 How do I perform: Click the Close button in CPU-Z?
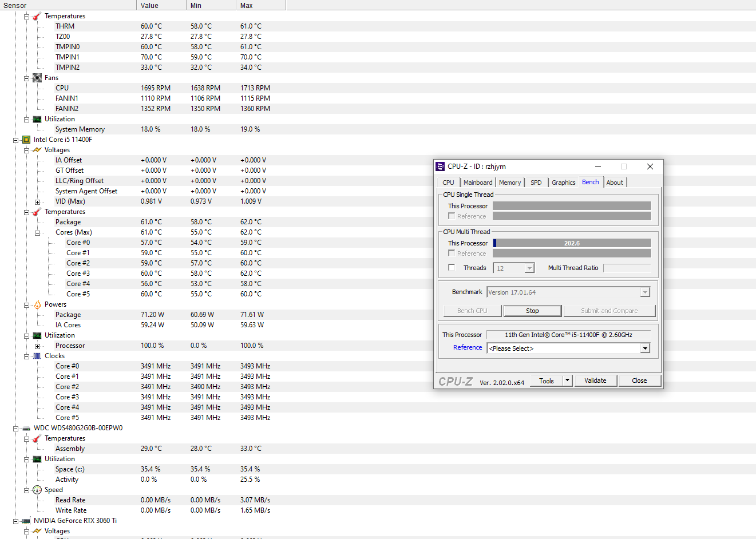[639, 381]
